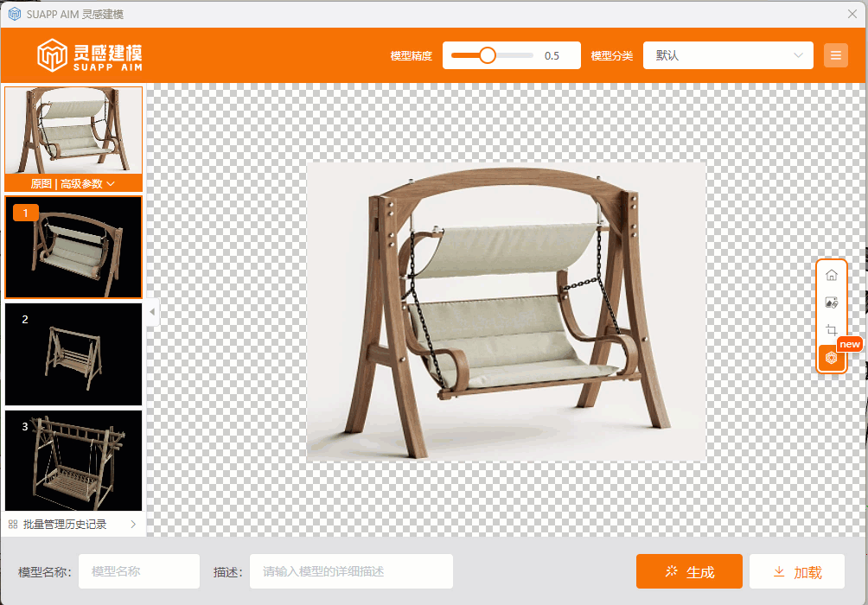Click the home icon in floating toolbar
Viewport: 868px width, 605px height.
coord(832,275)
